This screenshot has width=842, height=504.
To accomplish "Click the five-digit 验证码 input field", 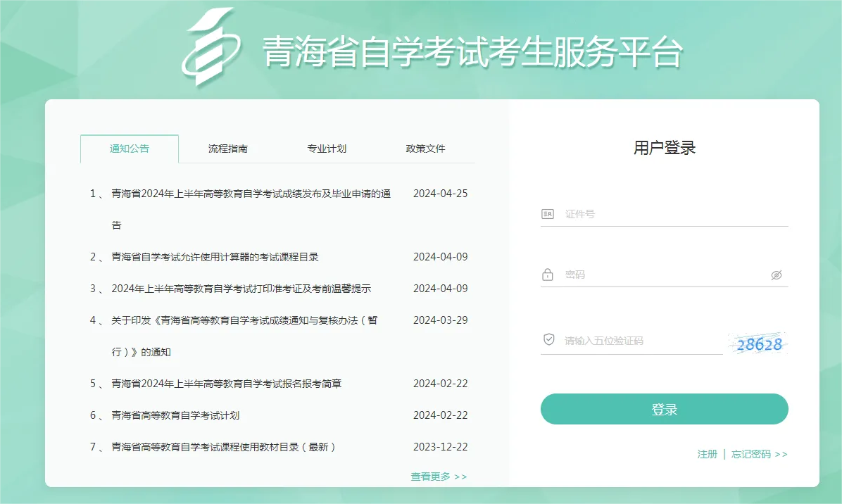I will (637, 341).
